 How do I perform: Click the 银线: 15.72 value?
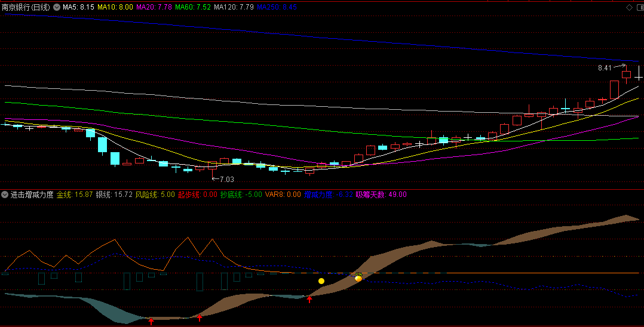(114, 195)
